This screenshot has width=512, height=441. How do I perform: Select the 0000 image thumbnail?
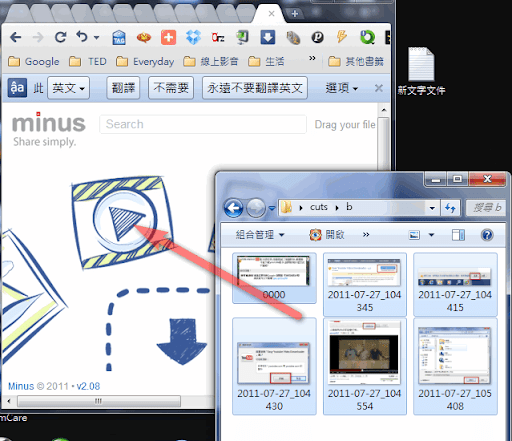click(x=274, y=278)
